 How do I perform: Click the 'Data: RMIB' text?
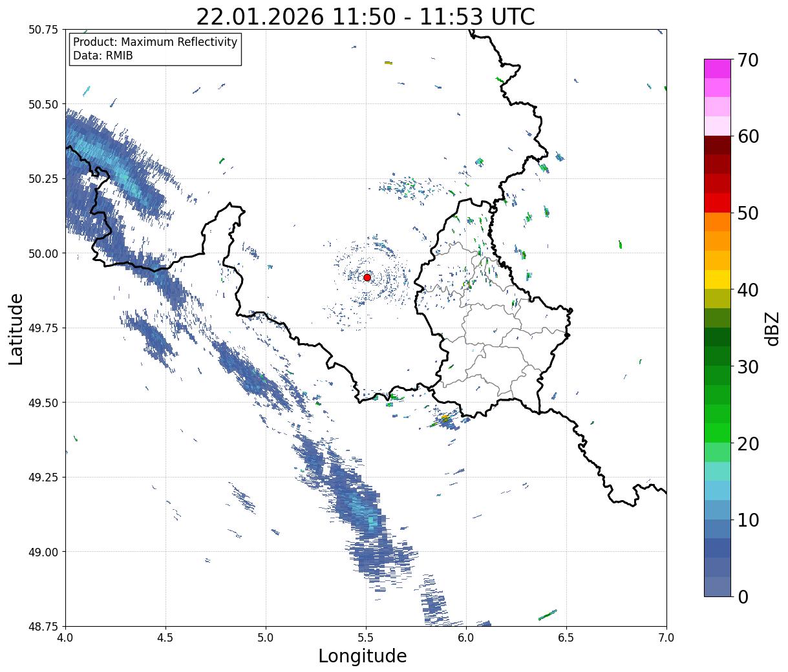[x=103, y=56]
